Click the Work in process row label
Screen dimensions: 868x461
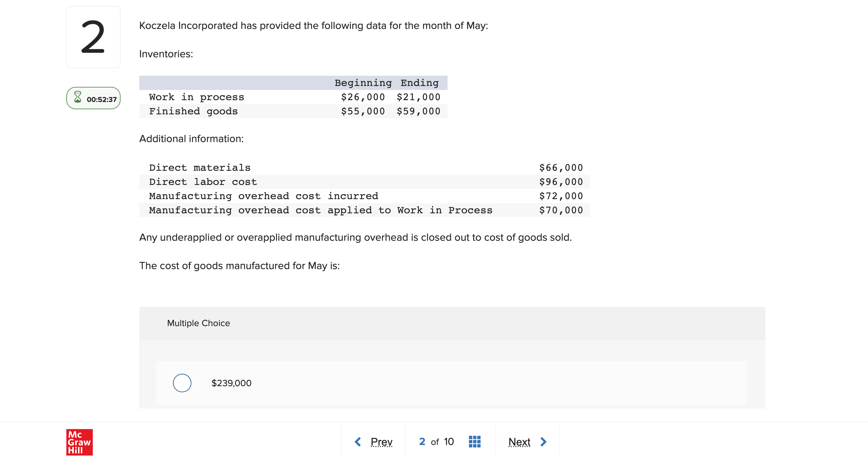[x=197, y=97]
